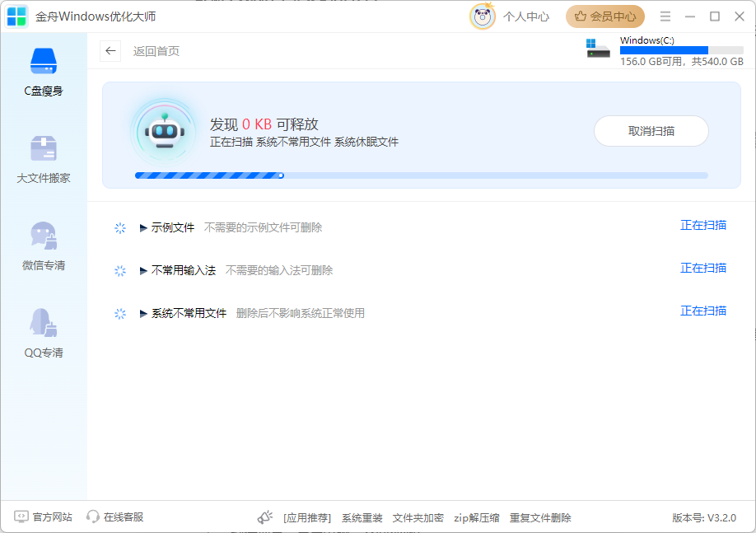
Task: Click the 版本号: V3.2.0 text
Action: click(704, 518)
